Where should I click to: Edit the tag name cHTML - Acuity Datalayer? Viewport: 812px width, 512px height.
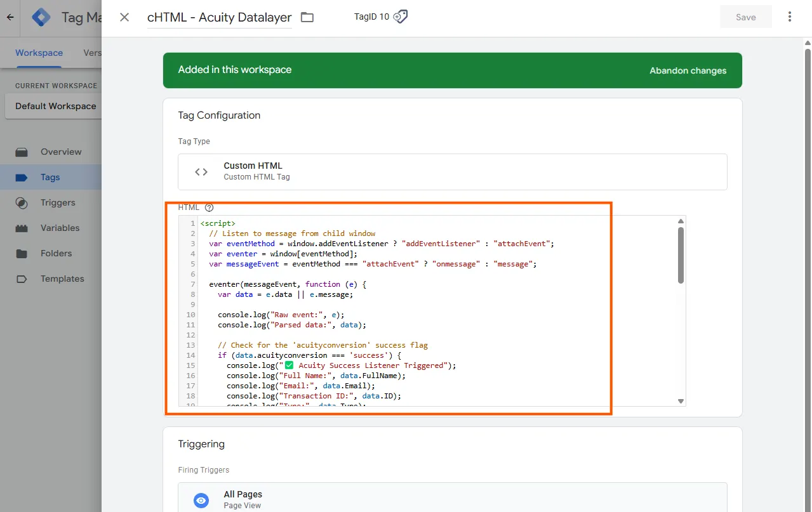pyautogui.click(x=220, y=18)
